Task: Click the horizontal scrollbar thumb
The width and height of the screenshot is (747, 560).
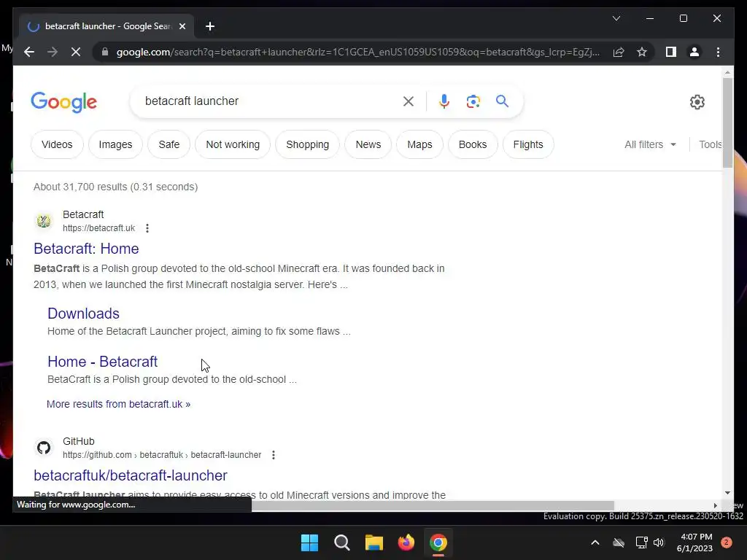Action: tap(433, 505)
